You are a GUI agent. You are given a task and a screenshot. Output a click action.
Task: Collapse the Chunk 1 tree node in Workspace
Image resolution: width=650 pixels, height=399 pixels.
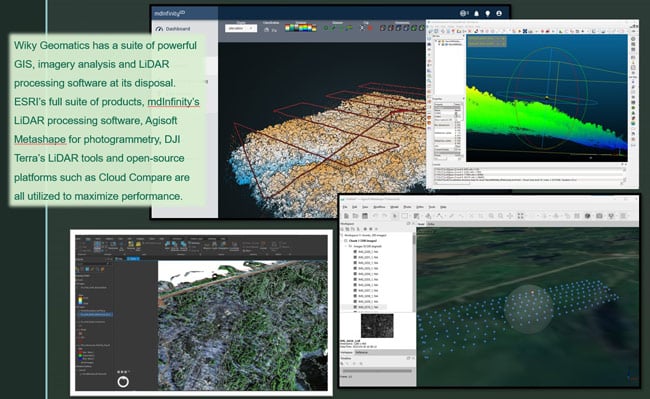[x=345, y=241]
